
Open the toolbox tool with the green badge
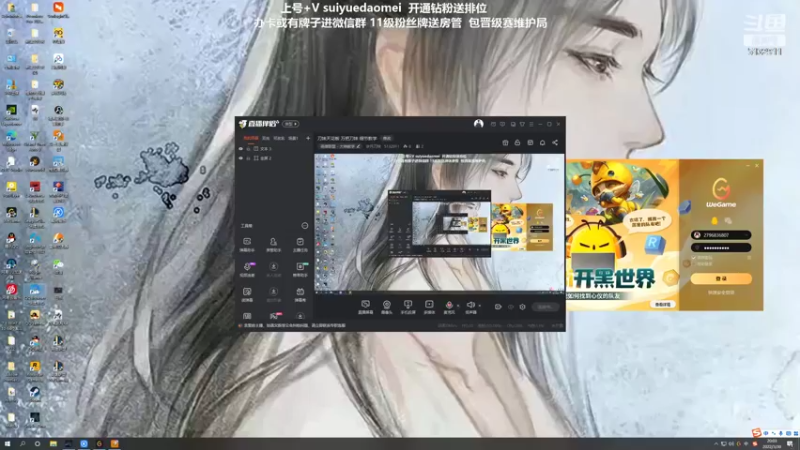click(300, 269)
